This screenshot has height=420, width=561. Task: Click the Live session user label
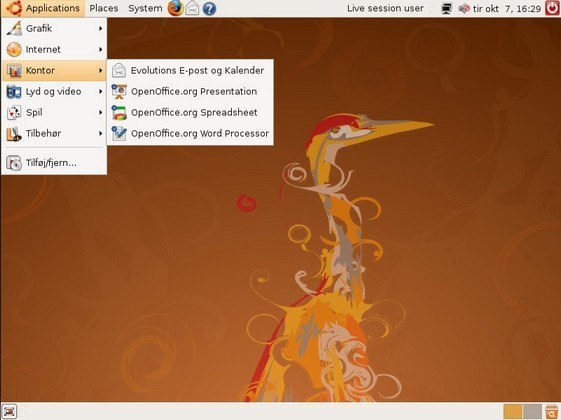385,8
